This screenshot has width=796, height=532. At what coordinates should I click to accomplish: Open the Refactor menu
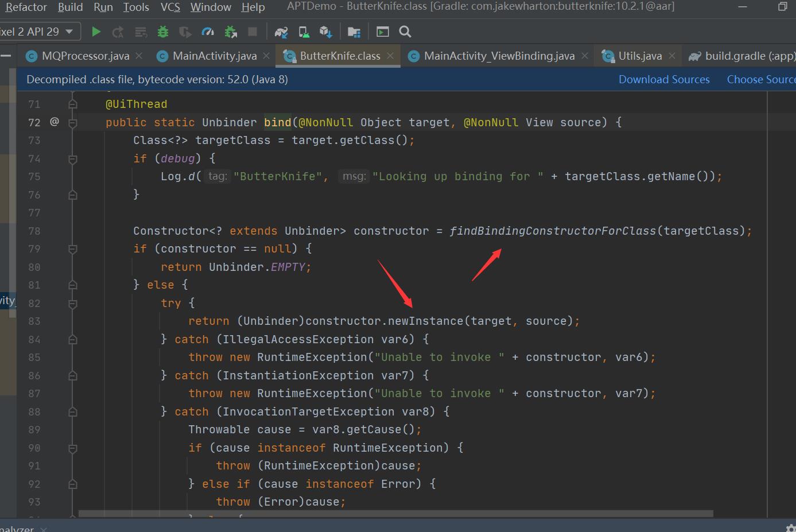(x=26, y=7)
